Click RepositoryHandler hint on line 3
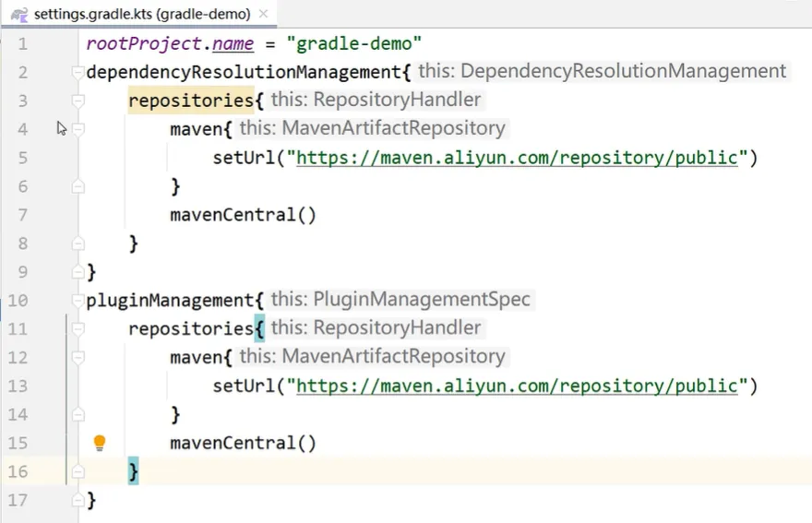 [x=376, y=100]
